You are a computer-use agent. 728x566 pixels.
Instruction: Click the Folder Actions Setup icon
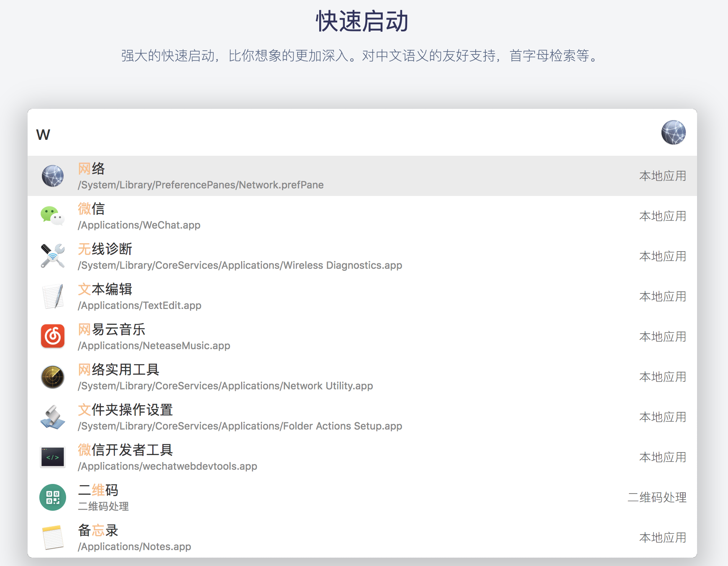click(53, 417)
